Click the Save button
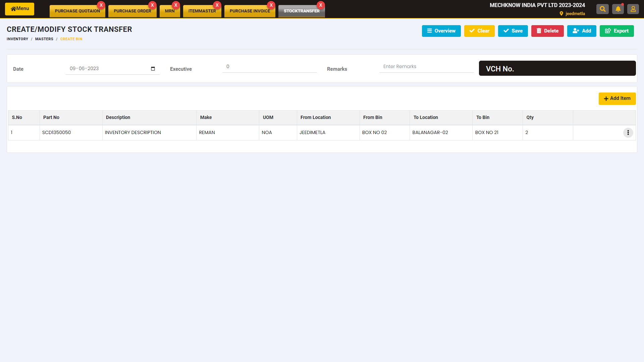The image size is (644, 362). [x=513, y=31]
